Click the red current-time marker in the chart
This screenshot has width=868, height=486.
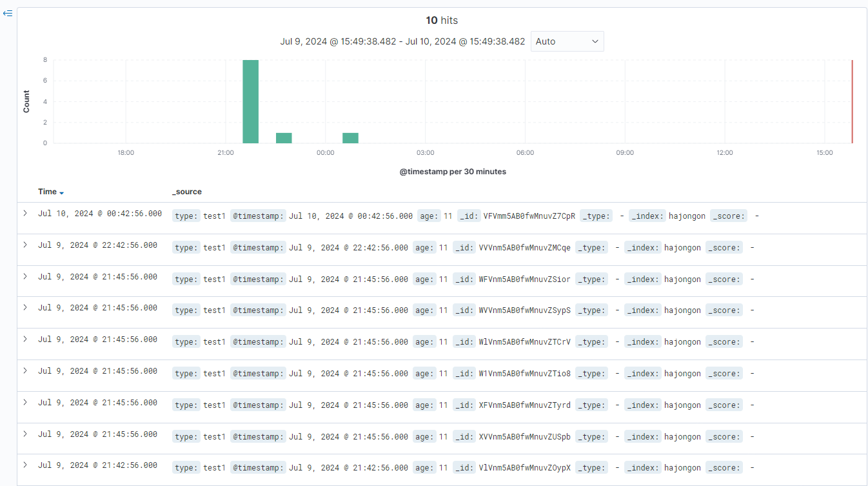[x=853, y=100]
